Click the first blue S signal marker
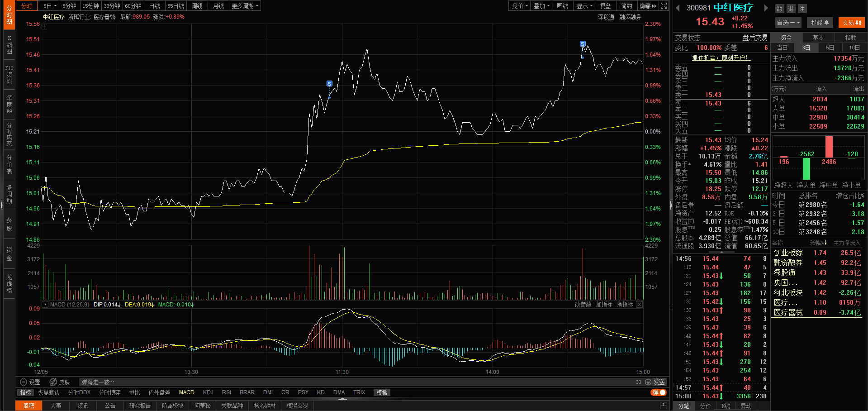The height and width of the screenshot is (411, 868). (329, 84)
